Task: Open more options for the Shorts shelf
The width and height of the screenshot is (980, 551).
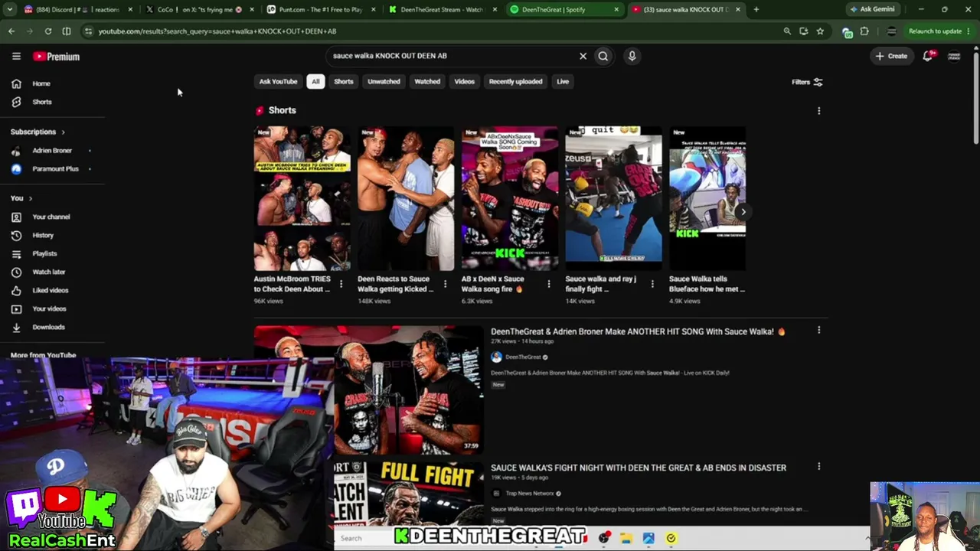Action: [x=818, y=111]
